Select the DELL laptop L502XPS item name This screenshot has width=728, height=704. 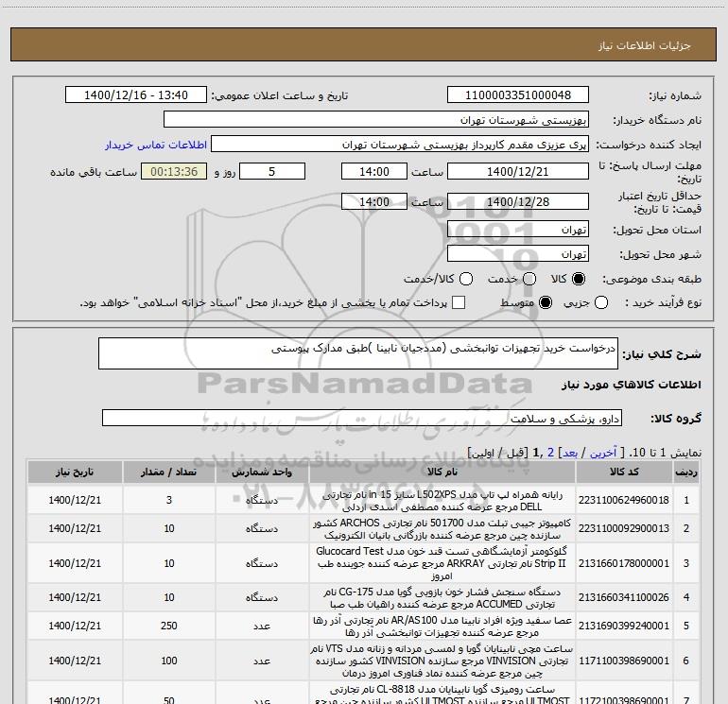[442, 501]
